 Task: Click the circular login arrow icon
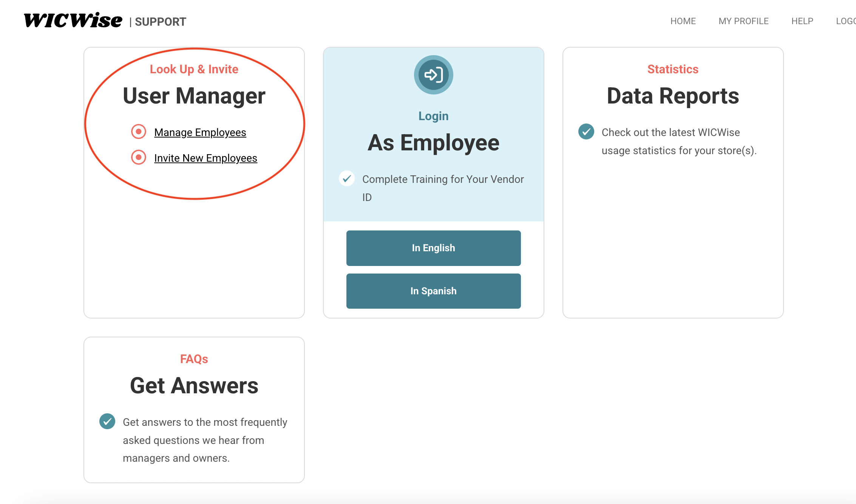[433, 75]
